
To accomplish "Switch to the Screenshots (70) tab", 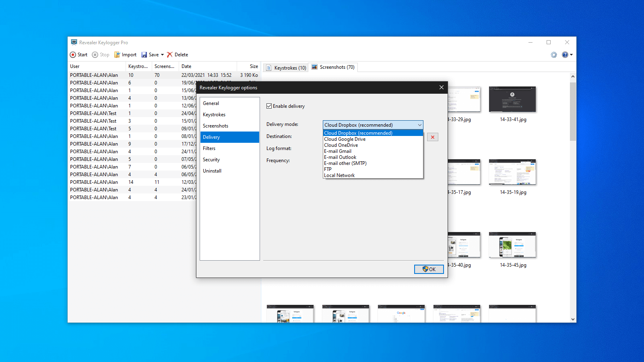I will coord(333,67).
